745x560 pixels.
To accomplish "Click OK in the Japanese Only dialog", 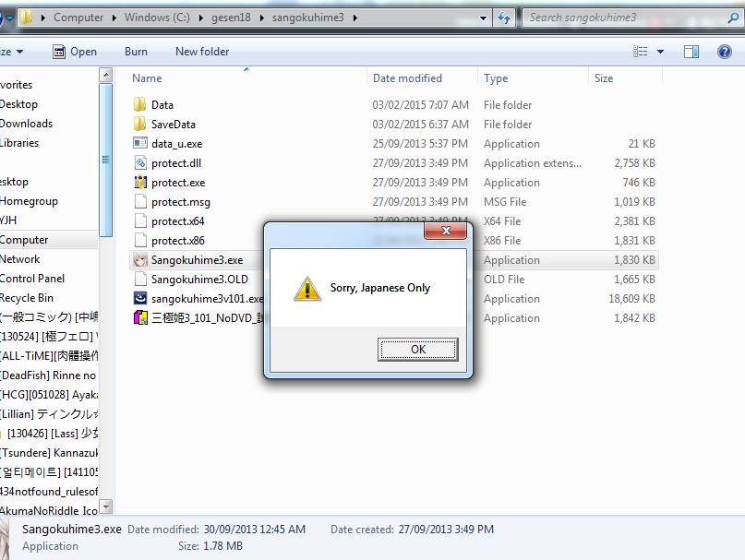I will click(x=417, y=350).
